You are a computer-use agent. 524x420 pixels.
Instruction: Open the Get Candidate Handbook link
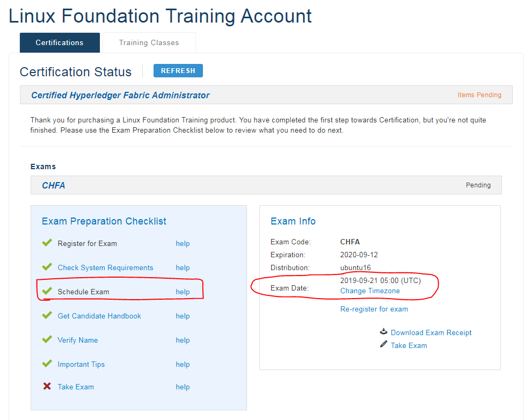click(99, 316)
